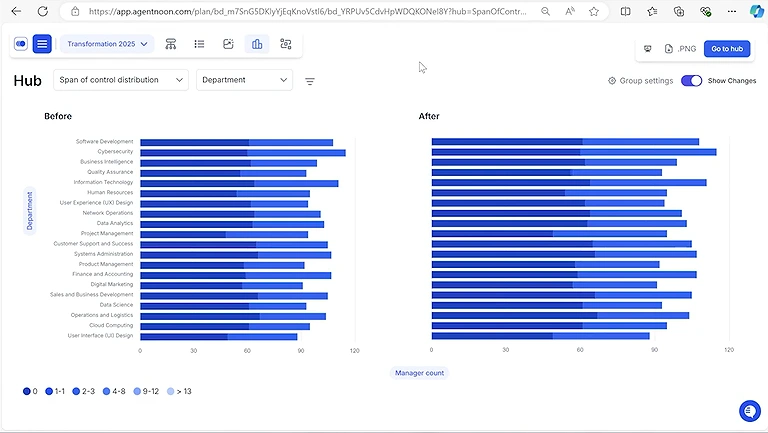Click Go to hub button
768x433 pixels.
coord(727,48)
